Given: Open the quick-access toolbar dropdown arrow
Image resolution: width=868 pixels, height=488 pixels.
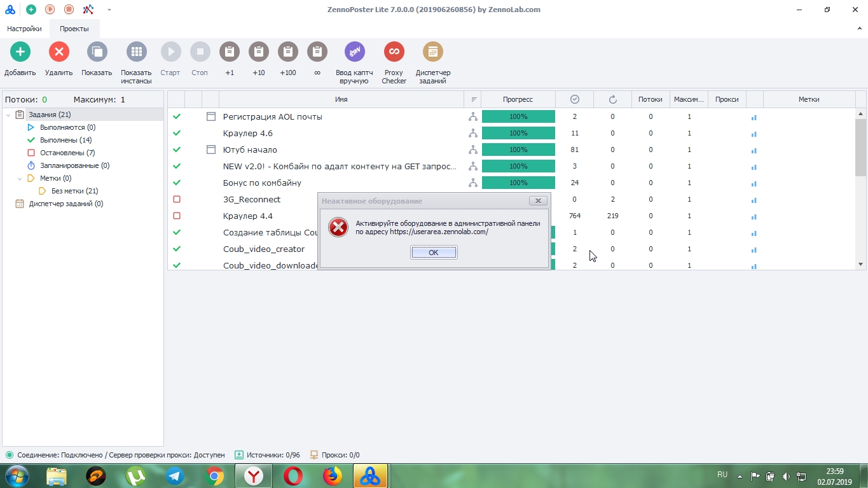Looking at the screenshot, I should click(109, 10).
